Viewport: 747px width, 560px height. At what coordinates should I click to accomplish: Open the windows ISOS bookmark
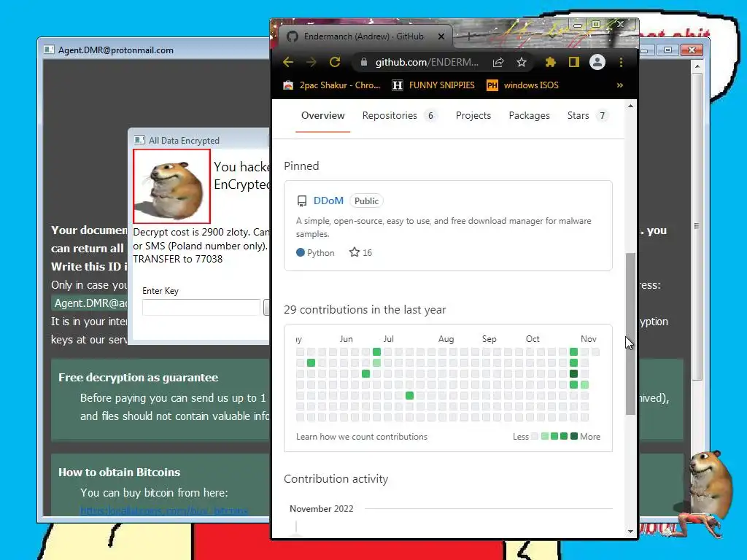tap(522, 85)
